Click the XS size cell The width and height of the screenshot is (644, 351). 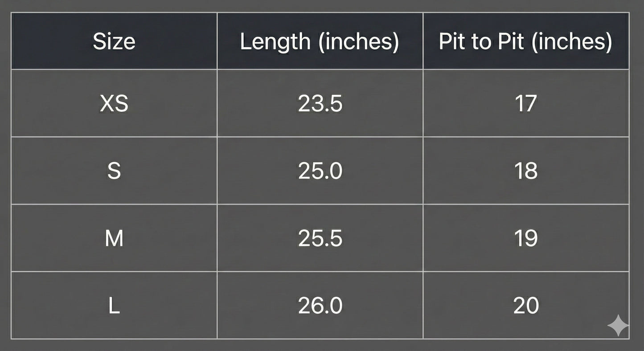click(114, 104)
